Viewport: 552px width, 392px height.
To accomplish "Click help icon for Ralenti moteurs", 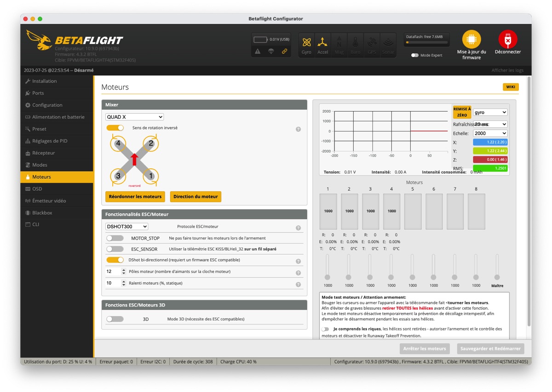I will (298, 284).
